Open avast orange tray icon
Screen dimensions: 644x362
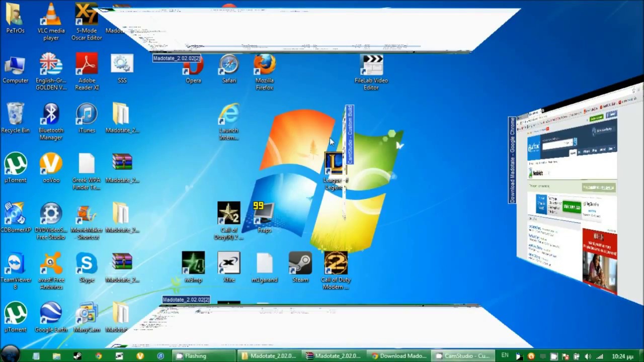[531, 356]
